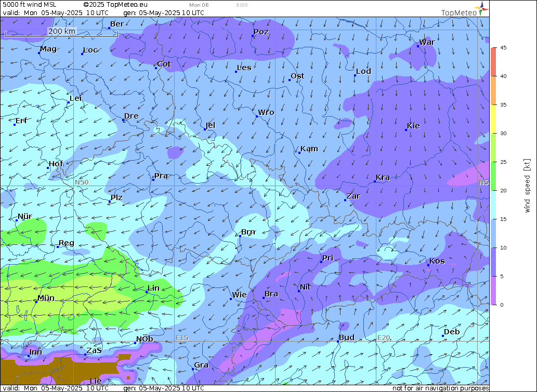Image resolution: width=537 pixels, height=392 pixels.
Task: Click the Inn city label
Action: click(36, 352)
